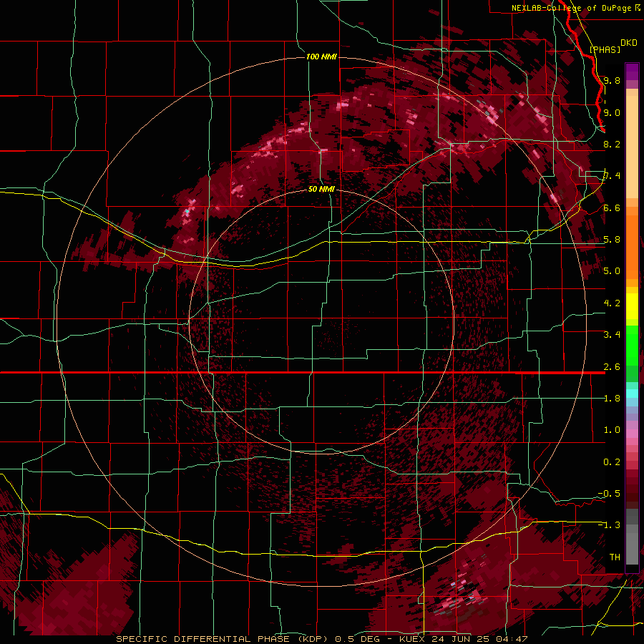The width and height of the screenshot is (644, 644).
Task: Click the 2.6 value on the legend
Action: point(612,367)
